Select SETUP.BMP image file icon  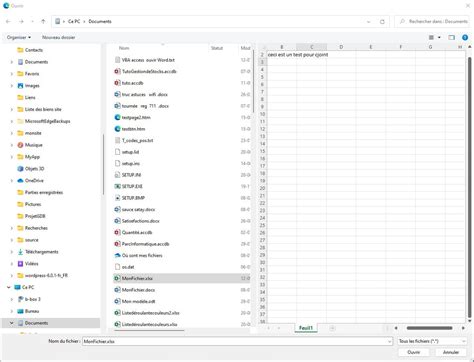[x=117, y=198]
